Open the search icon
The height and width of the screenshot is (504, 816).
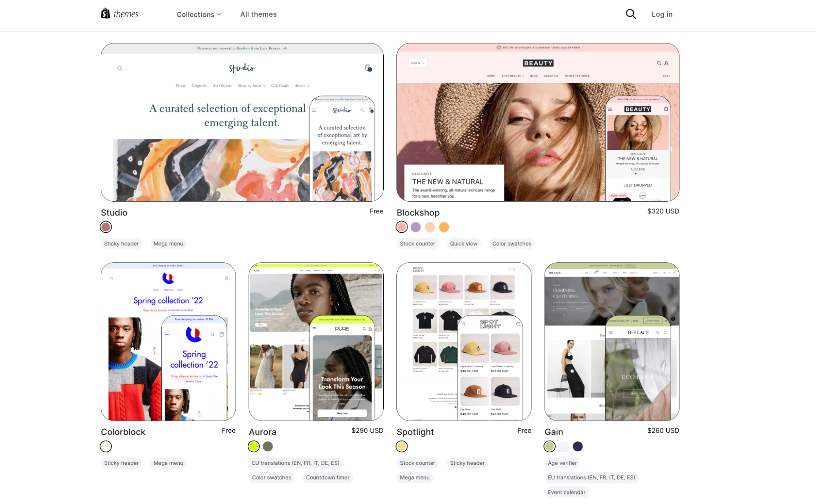(630, 14)
